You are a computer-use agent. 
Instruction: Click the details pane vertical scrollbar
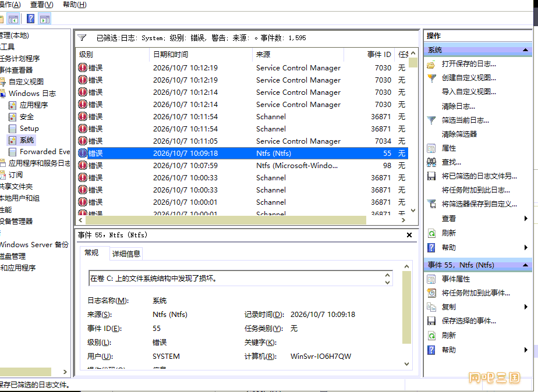click(x=406, y=307)
